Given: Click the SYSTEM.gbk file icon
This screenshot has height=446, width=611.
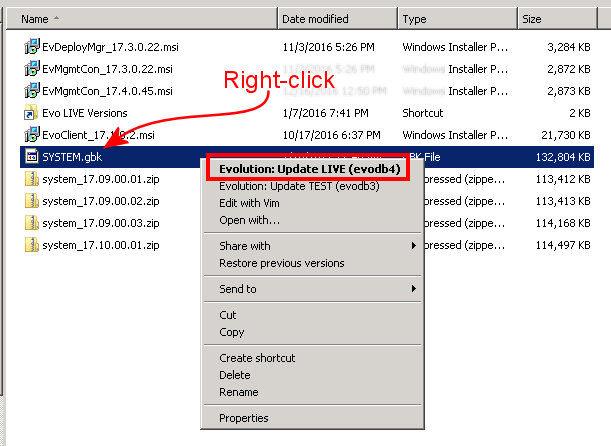Looking at the screenshot, I should coord(31,157).
